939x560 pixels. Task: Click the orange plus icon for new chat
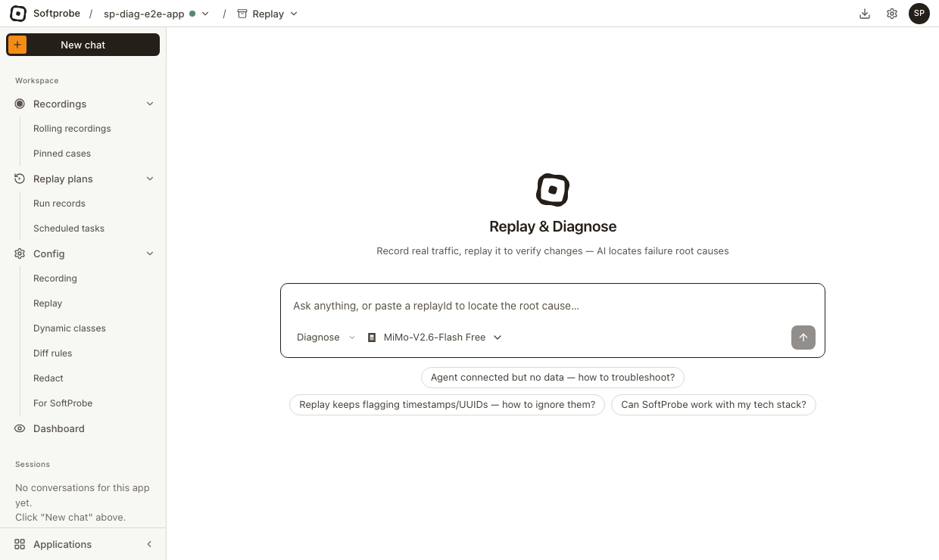point(17,45)
